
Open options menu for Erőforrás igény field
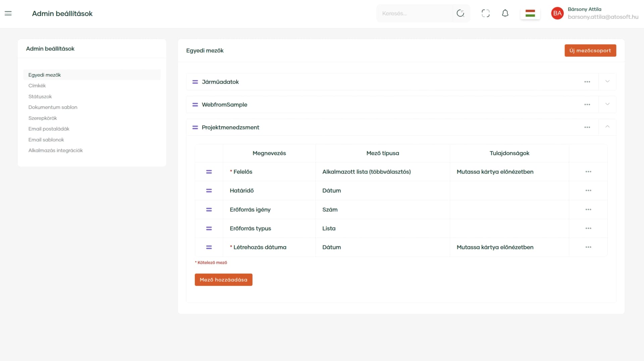click(588, 209)
